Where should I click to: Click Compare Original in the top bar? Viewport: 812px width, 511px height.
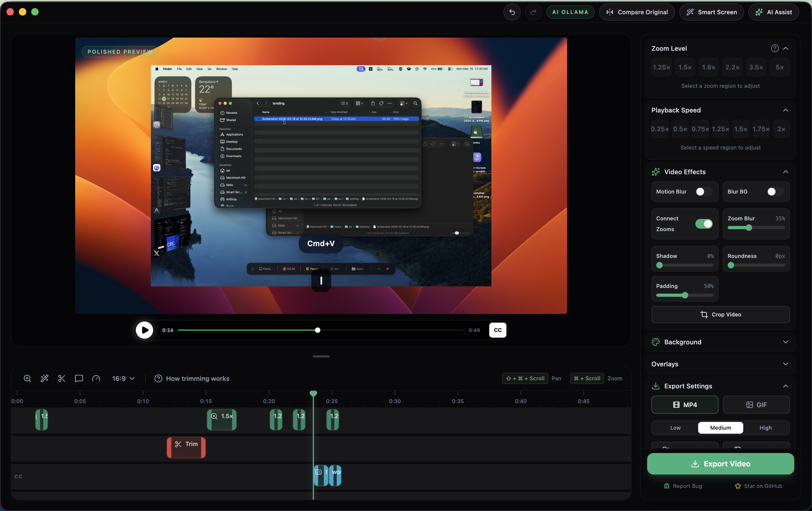click(637, 12)
